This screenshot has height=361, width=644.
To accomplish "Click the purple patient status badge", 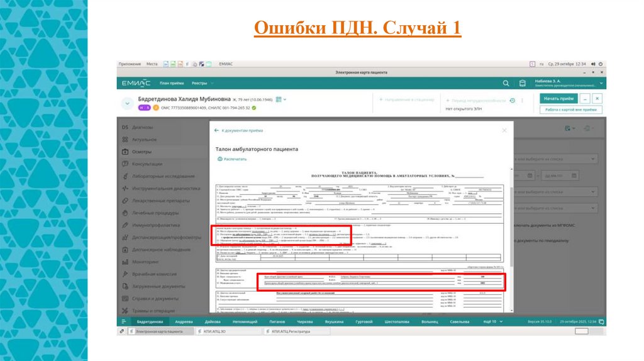I will (144, 108).
